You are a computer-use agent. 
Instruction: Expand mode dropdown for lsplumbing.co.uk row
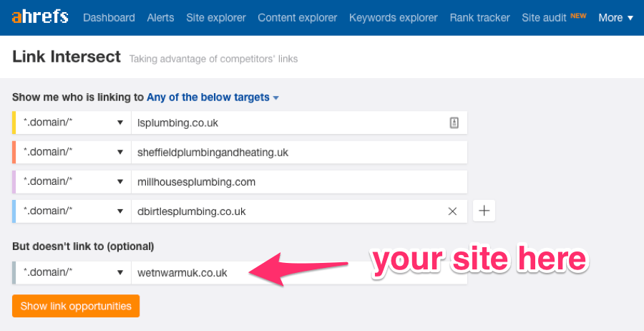(73, 123)
